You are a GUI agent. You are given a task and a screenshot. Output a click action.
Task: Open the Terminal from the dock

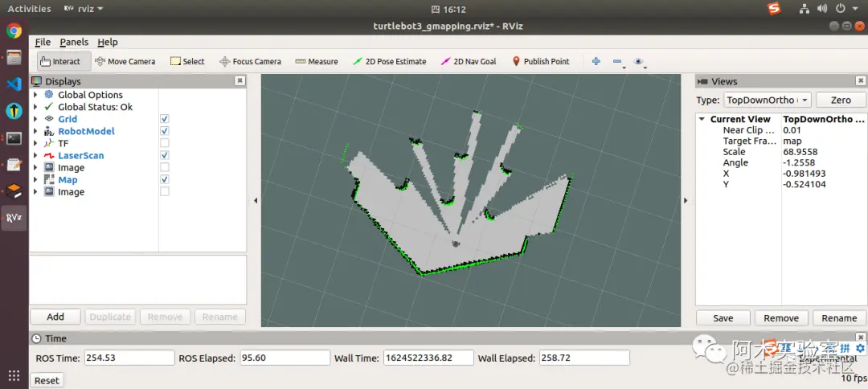[14, 137]
